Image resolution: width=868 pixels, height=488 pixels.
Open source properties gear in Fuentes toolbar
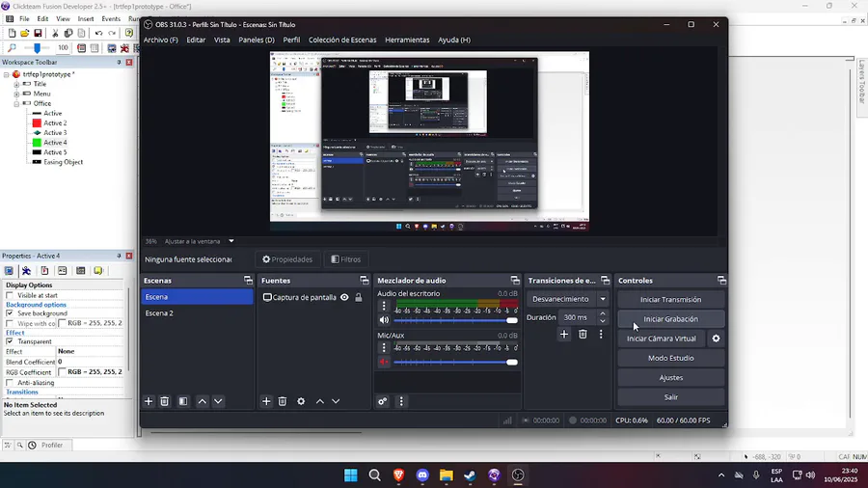(x=301, y=401)
